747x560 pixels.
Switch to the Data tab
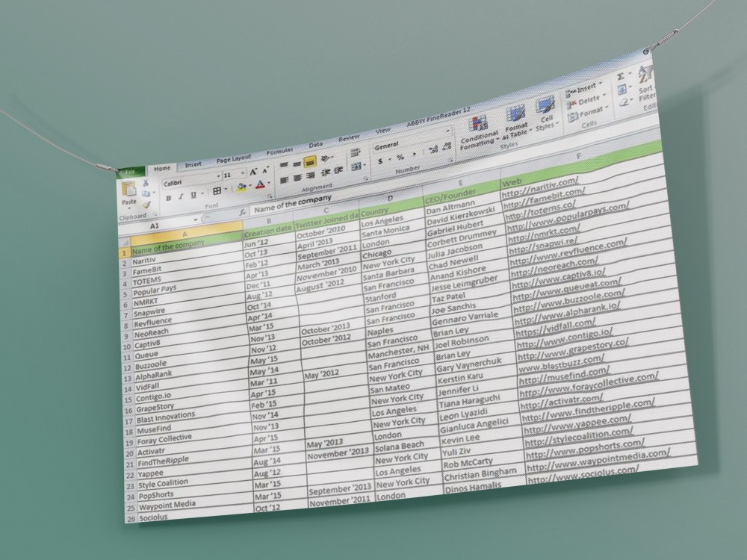click(316, 145)
